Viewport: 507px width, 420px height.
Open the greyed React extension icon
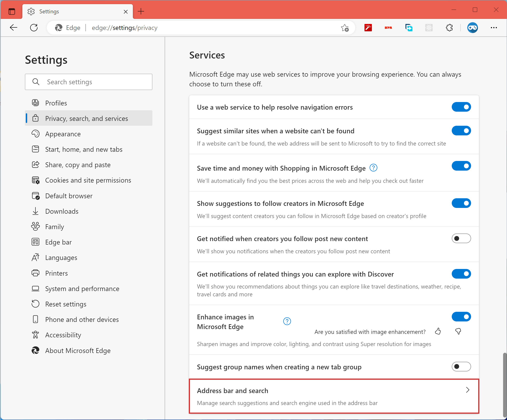pyautogui.click(x=429, y=28)
